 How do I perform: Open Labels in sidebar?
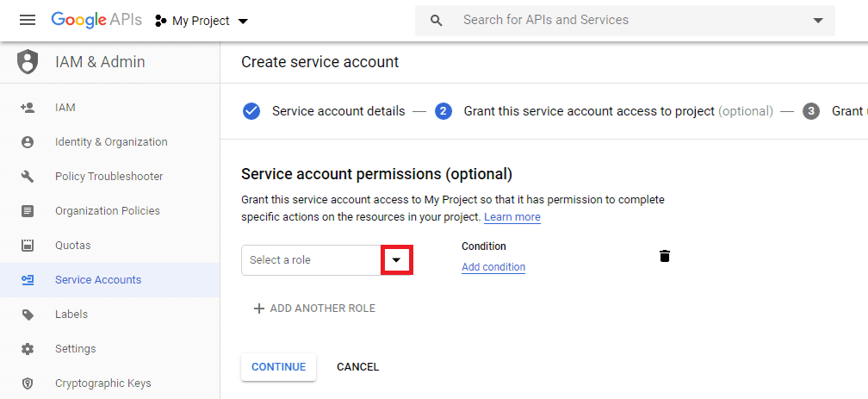point(109,315)
